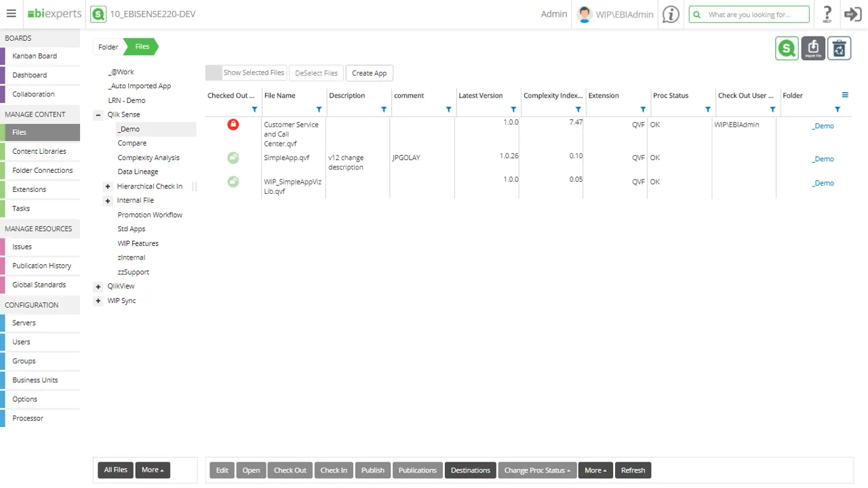Click red lock icon for Customer Service file
868x488 pixels.
pos(233,124)
